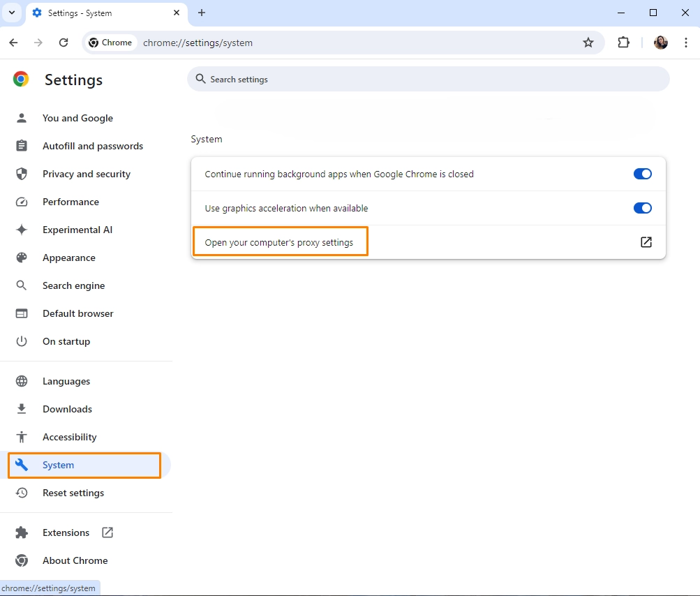
Task: Select System in the settings sidebar
Action: (58, 465)
